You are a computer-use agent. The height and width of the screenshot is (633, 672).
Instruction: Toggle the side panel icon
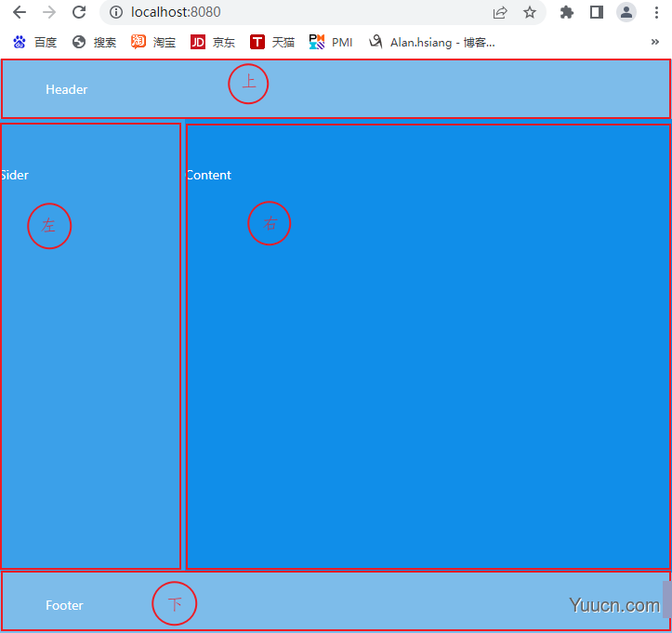[597, 12]
